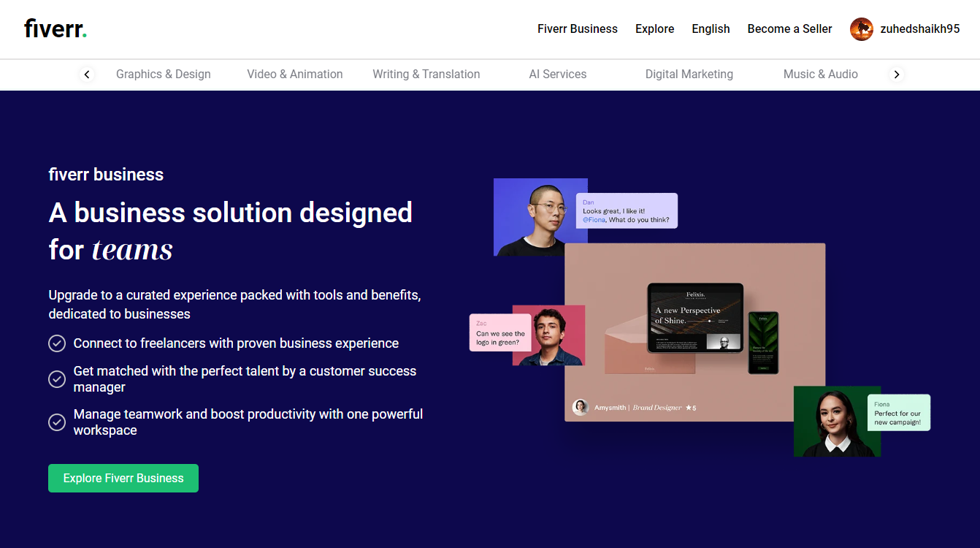
Task: Click Dan's "Looks great" comment bubble
Action: pos(627,210)
